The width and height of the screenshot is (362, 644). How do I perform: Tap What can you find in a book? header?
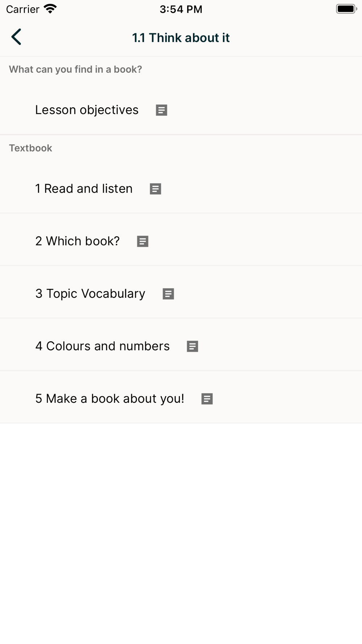[x=75, y=69]
